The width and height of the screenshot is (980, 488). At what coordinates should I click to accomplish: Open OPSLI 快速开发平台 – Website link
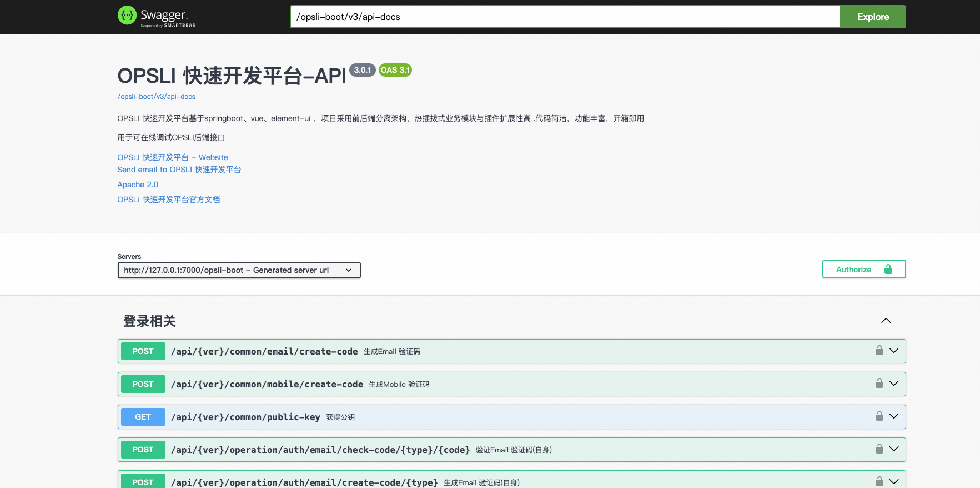[x=173, y=157]
